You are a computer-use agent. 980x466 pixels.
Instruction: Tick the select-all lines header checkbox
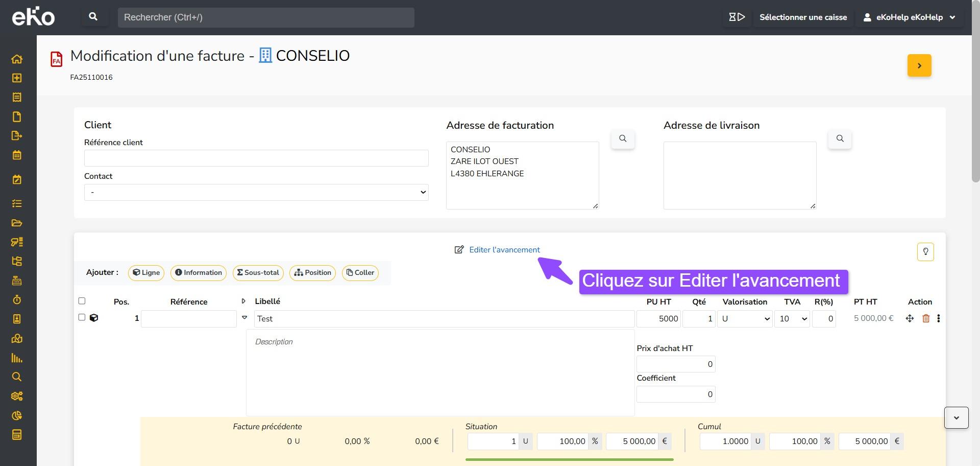(82, 301)
